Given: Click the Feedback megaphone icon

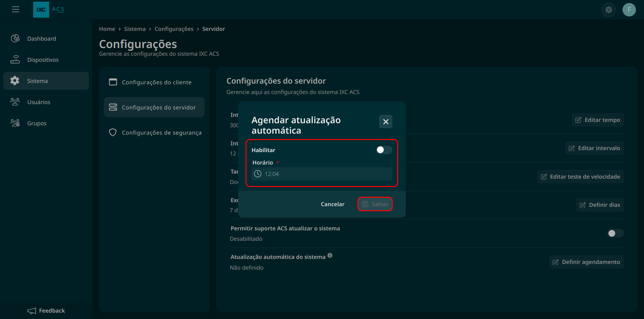Looking at the screenshot, I should pyautogui.click(x=32, y=311).
